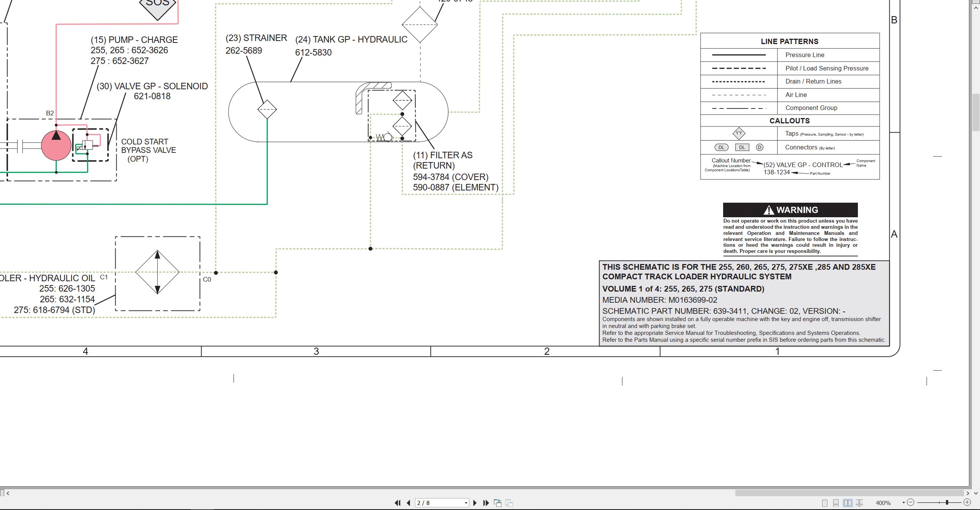Click '275: 618-6794 (STD)' text
This screenshot has width=980, height=510.
click(x=54, y=310)
